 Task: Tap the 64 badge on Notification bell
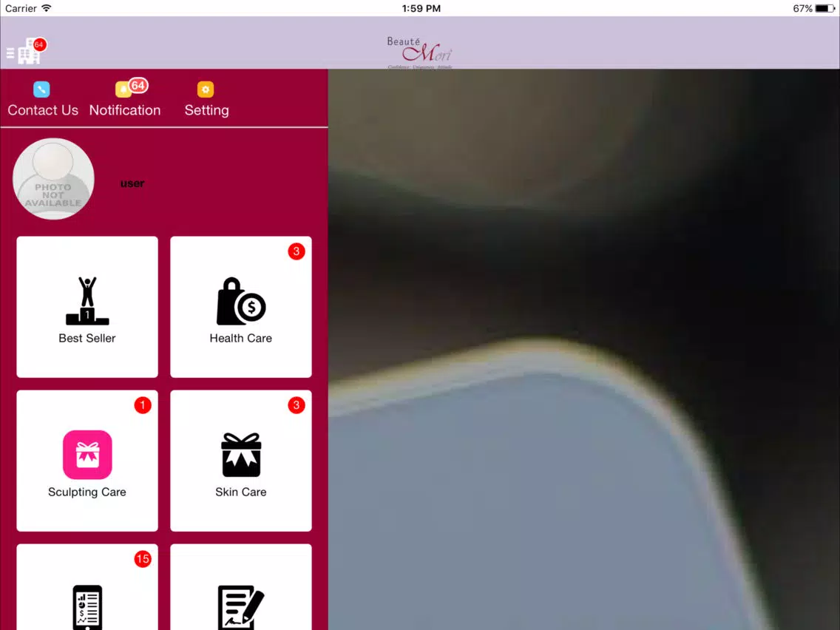tap(138, 85)
